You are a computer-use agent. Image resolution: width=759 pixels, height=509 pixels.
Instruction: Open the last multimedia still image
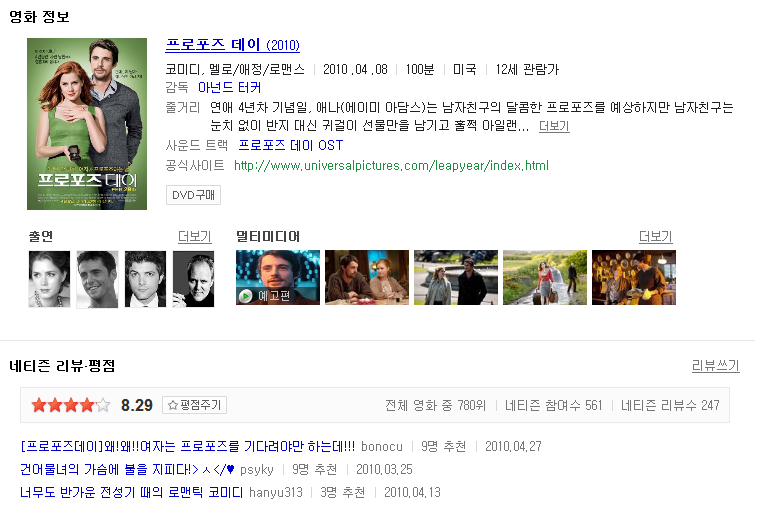pos(633,278)
